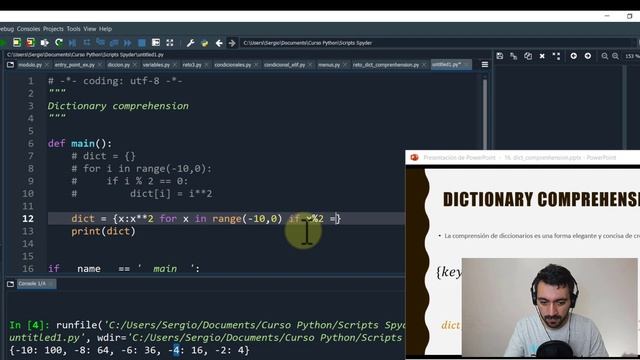Toggle fullscreen mode icon
The image size is (640, 360).
click(170, 42)
